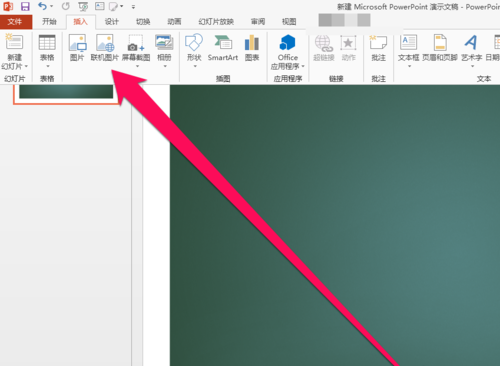Switch to the Design (设计) tab
This screenshot has height=366, width=500.
pyautogui.click(x=112, y=22)
